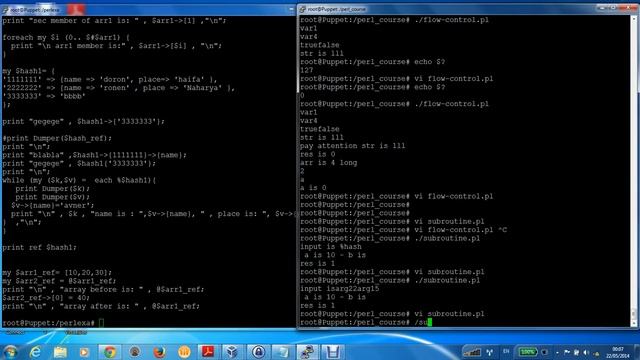Click the 'while (my ($k,$v)' line
Image resolution: width=640 pixels, height=360 pixels.
click(79, 180)
